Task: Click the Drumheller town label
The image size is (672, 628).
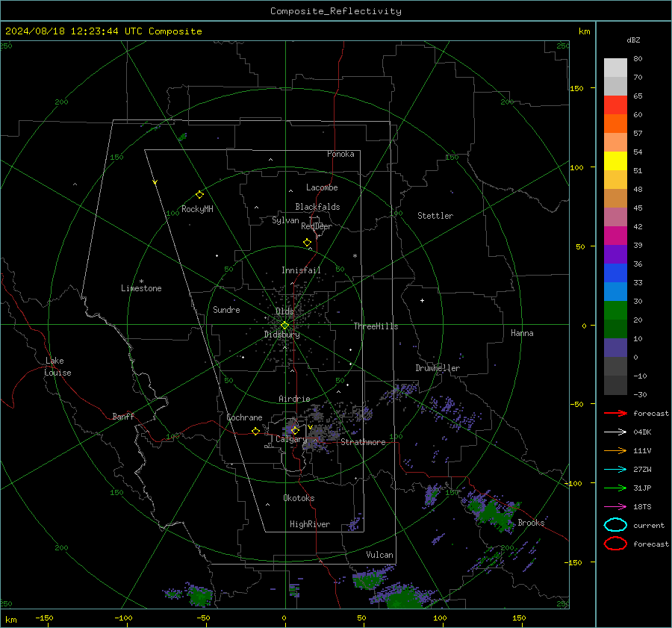Action: (438, 368)
